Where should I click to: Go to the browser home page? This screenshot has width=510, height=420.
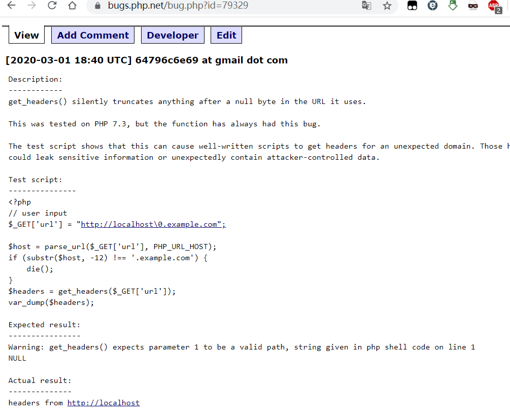tap(72, 6)
